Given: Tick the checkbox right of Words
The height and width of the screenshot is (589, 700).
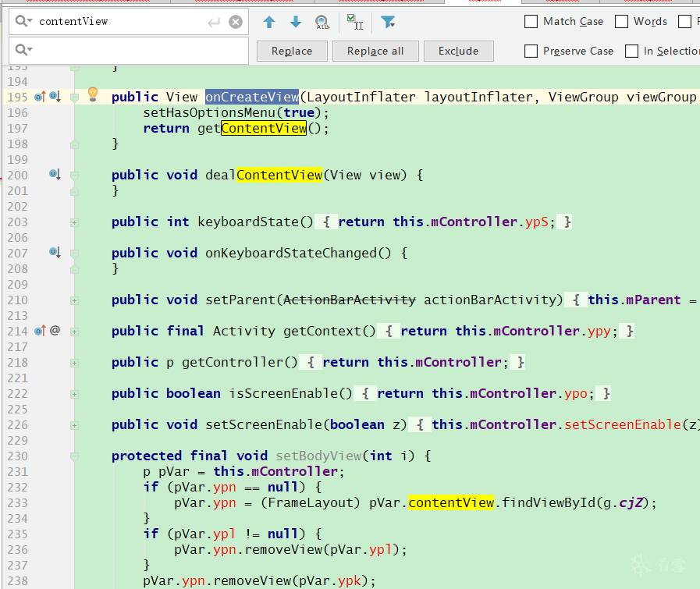Looking at the screenshot, I should [x=684, y=21].
